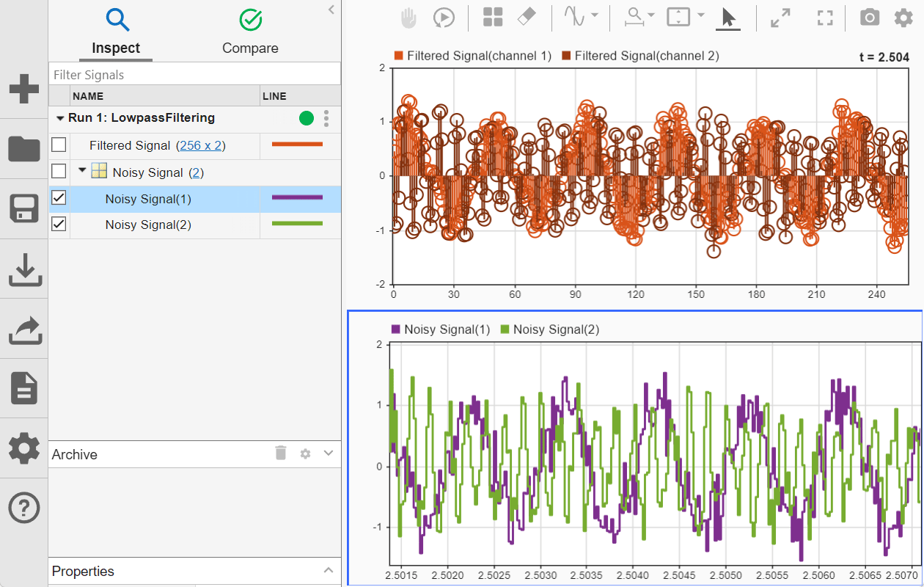Change Noisy Signal(1) purple line color
This screenshot has height=587, width=924.
pyautogui.click(x=298, y=197)
